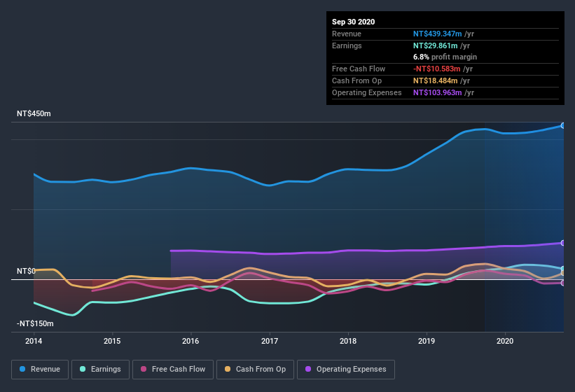This screenshot has width=575, height=392.
Task: Toggle the Earnings legend button
Action: tap(100, 370)
